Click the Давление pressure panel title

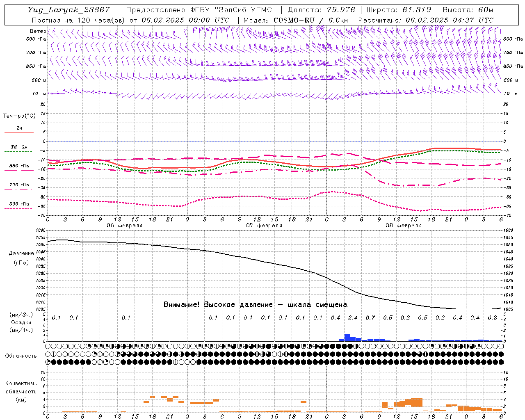(21, 253)
